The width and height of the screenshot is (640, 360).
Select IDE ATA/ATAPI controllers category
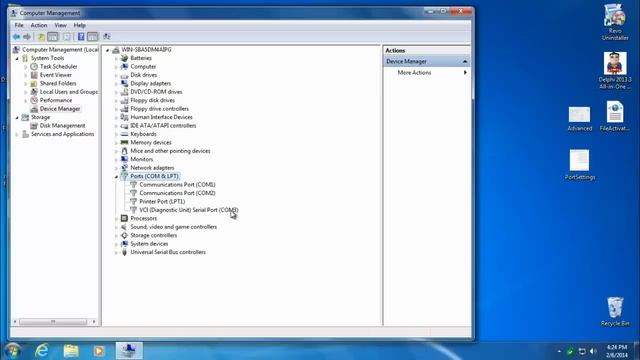pyautogui.click(x=163, y=126)
